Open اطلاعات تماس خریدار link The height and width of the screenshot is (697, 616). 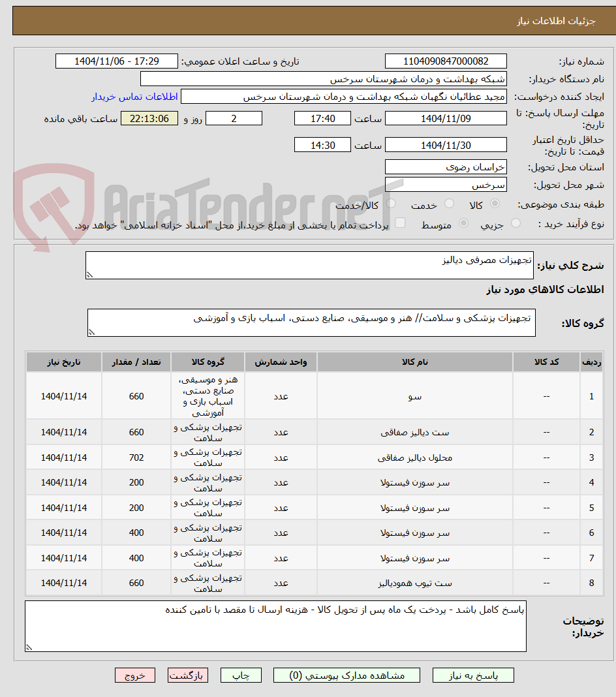(134, 97)
